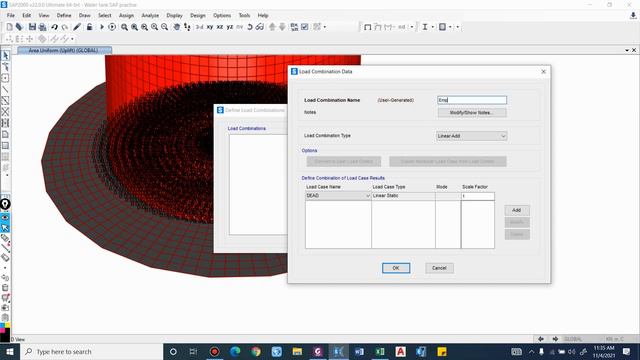Click the taskbar search box
Image resolution: width=640 pixels, height=360 pixels.
pyautogui.click(x=91, y=352)
